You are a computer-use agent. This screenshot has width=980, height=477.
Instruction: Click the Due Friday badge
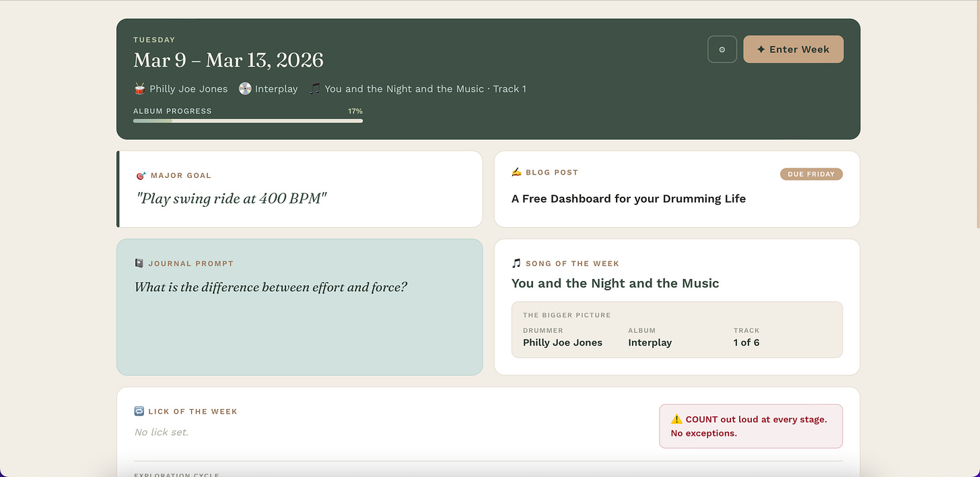click(811, 174)
